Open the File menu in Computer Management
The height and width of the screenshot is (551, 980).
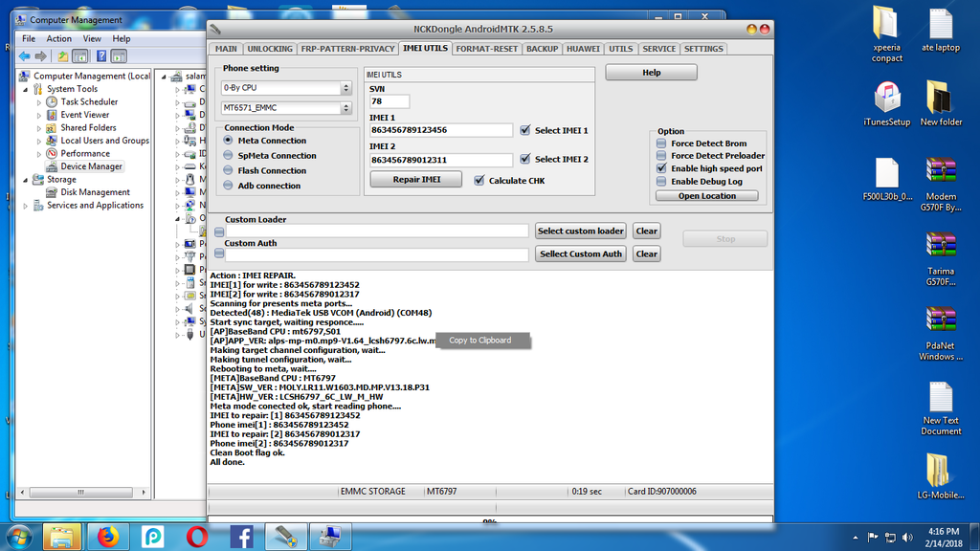29,38
